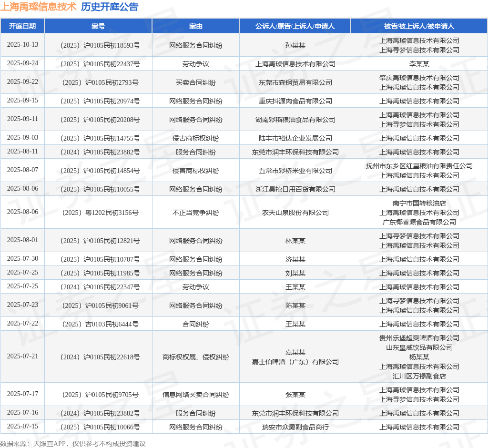This screenshot has width=488, height=448.
Task: Click plaintiff 农夫山泉股份有限公司
Action: point(295,213)
